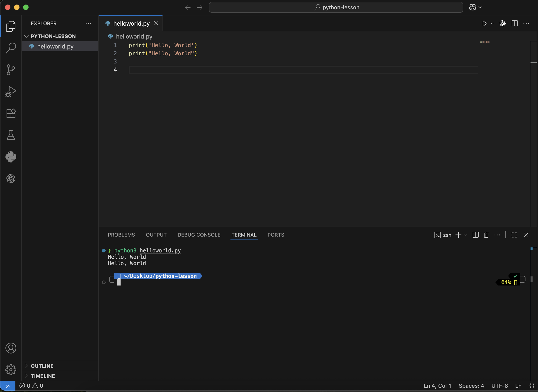
Task: Click the ~/Desktop/python-lesson prompt path
Action: [160, 276]
